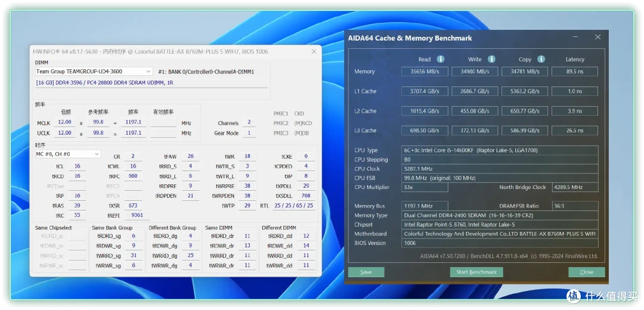
Task: Click the Memory Latency value 89.5 ns
Action: tap(575, 72)
